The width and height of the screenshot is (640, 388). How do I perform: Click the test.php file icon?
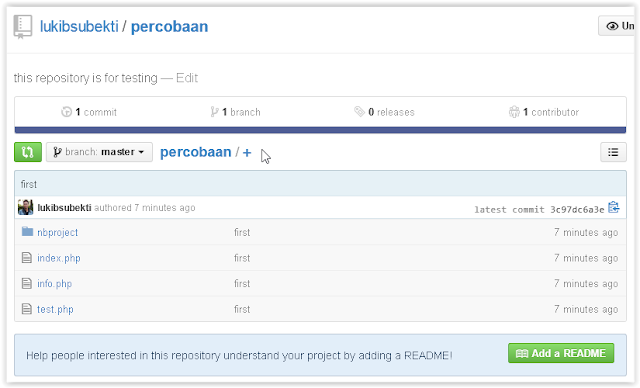tap(27, 309)
